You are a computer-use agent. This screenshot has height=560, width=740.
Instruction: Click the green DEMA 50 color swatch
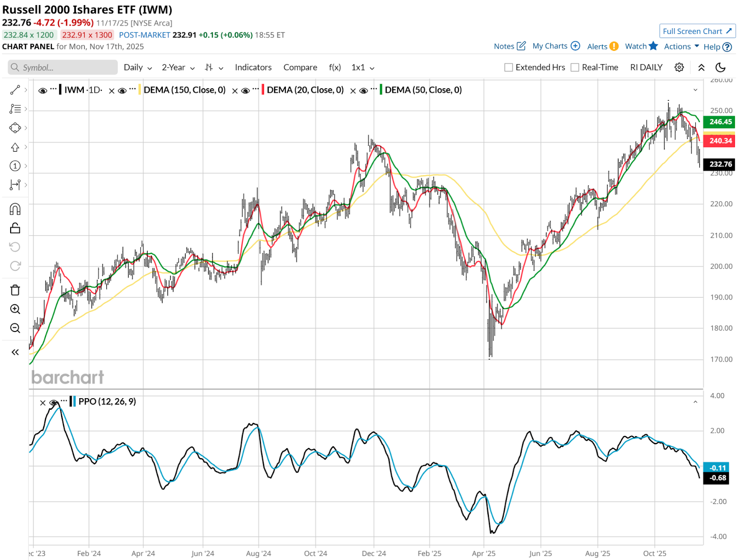(381, 90)
